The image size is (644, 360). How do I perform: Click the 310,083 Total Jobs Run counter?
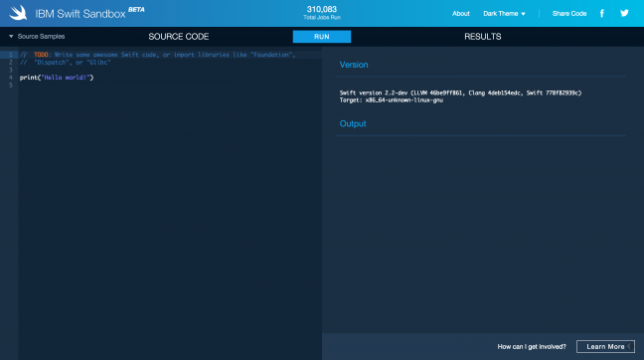(322, 12)
